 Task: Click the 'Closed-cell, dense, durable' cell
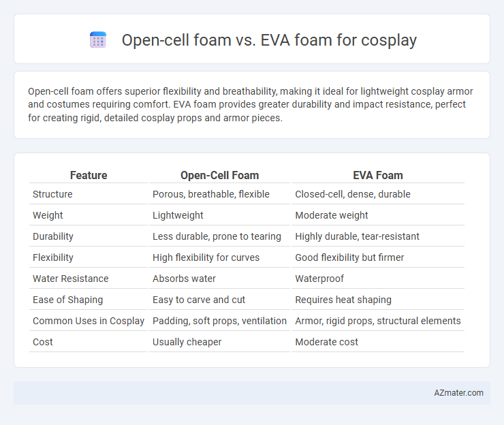click(353, 194)
